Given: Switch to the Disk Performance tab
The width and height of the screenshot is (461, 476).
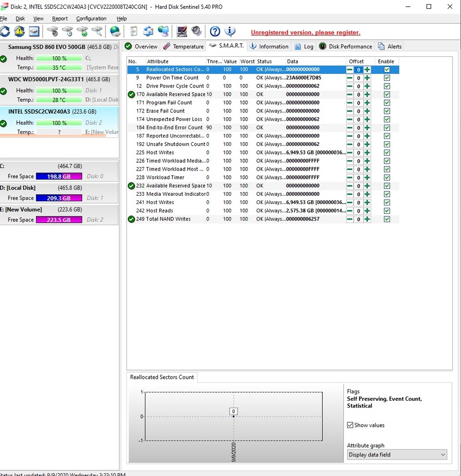Looking at the screenshot, I should [345, 46].
